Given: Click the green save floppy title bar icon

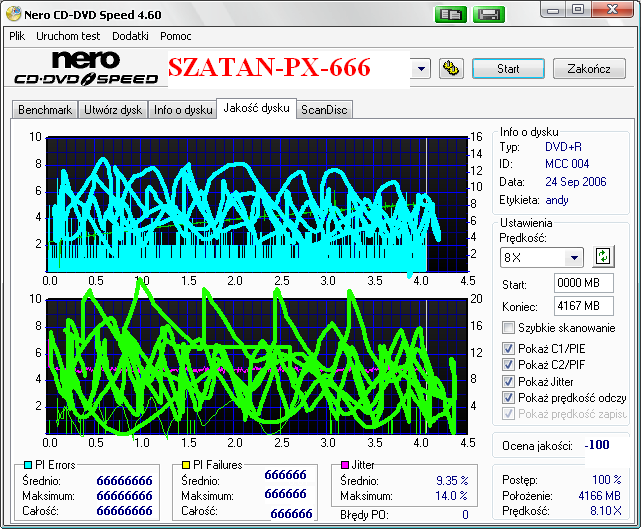Looking at the screenshot, I should (x=489, y=15).
